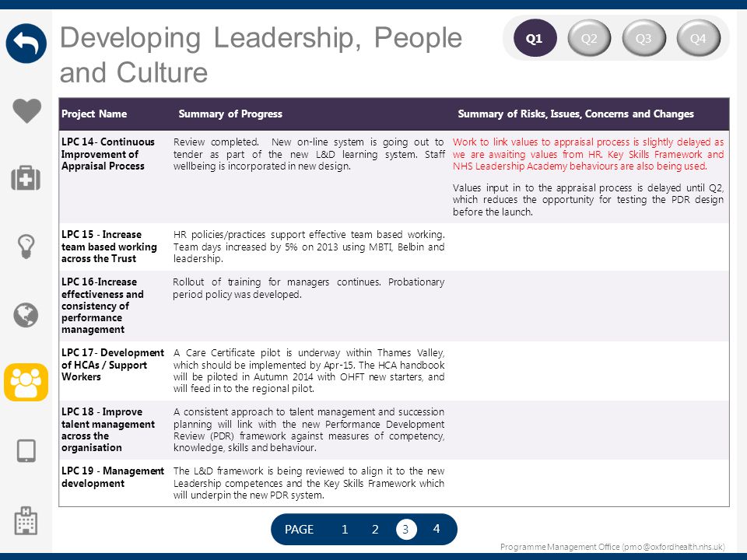Click the pmo@oxfordhealth.nhs.uk footer email

[x=673, y=547]
